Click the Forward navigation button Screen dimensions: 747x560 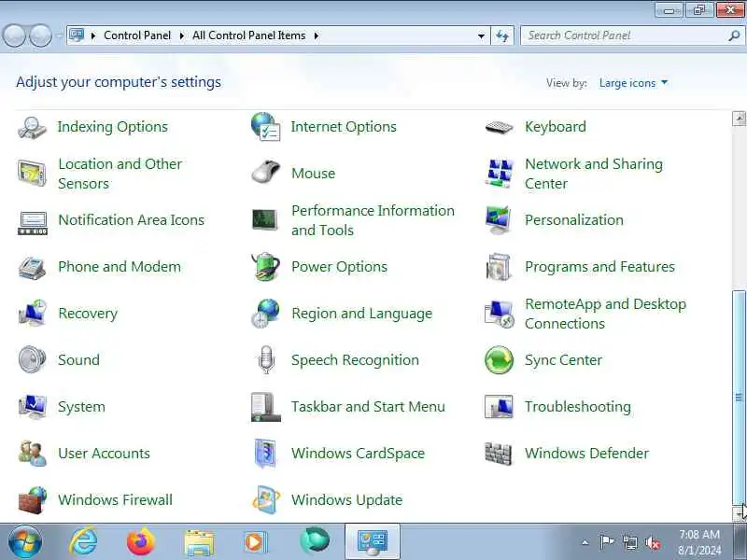click(x=41, y=35)
